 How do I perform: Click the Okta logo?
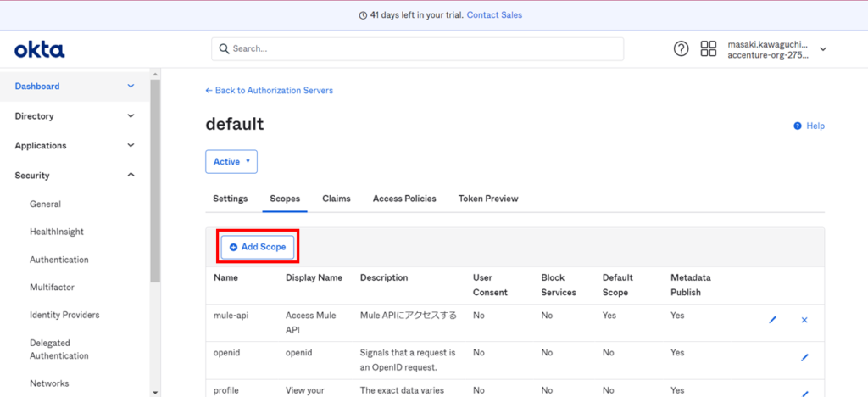39,50
